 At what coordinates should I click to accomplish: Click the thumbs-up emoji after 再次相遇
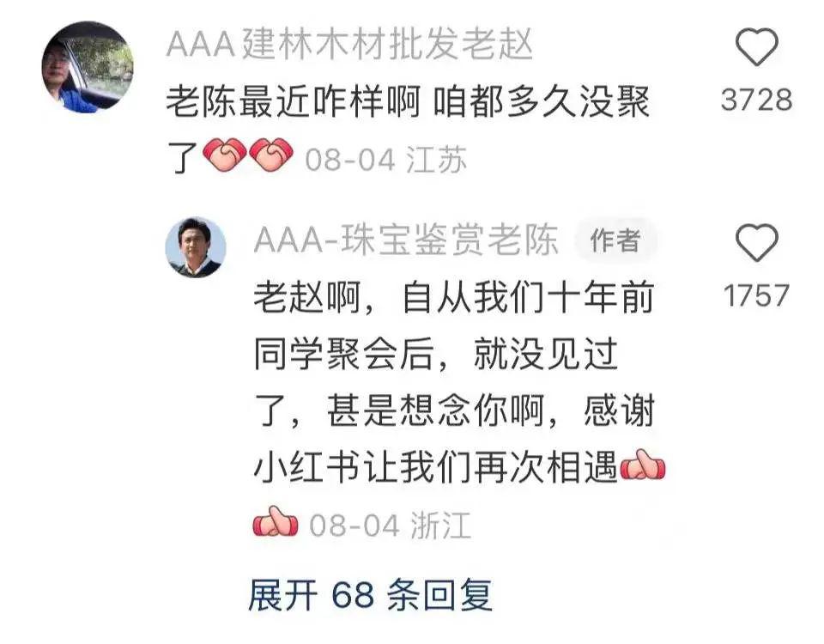(643, 465)
